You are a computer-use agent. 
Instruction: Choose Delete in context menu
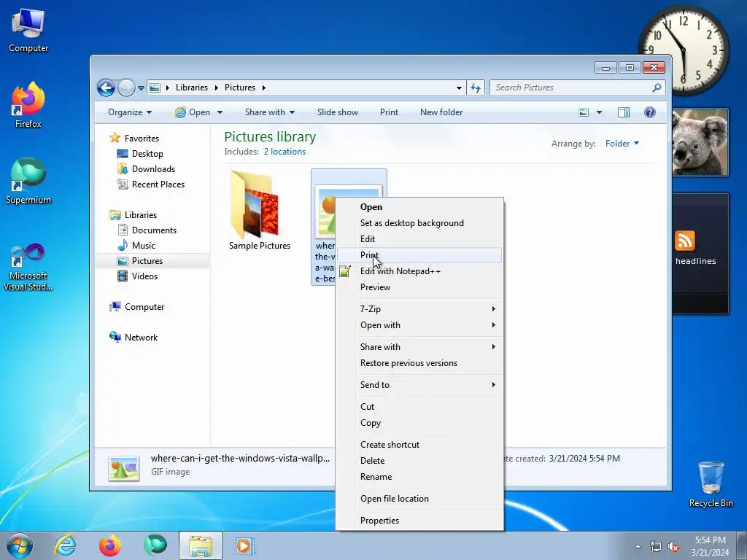point(419,461)
